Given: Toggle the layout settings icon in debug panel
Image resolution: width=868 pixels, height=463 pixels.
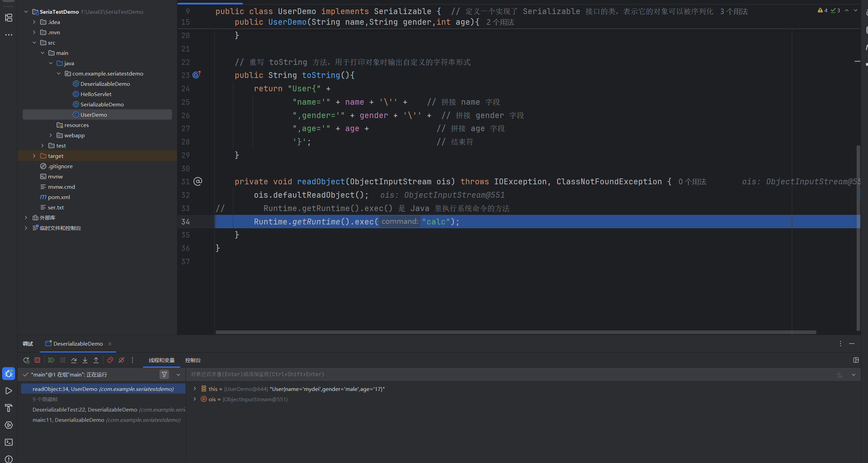Looking at the screenshot, I should pos(856,360).
